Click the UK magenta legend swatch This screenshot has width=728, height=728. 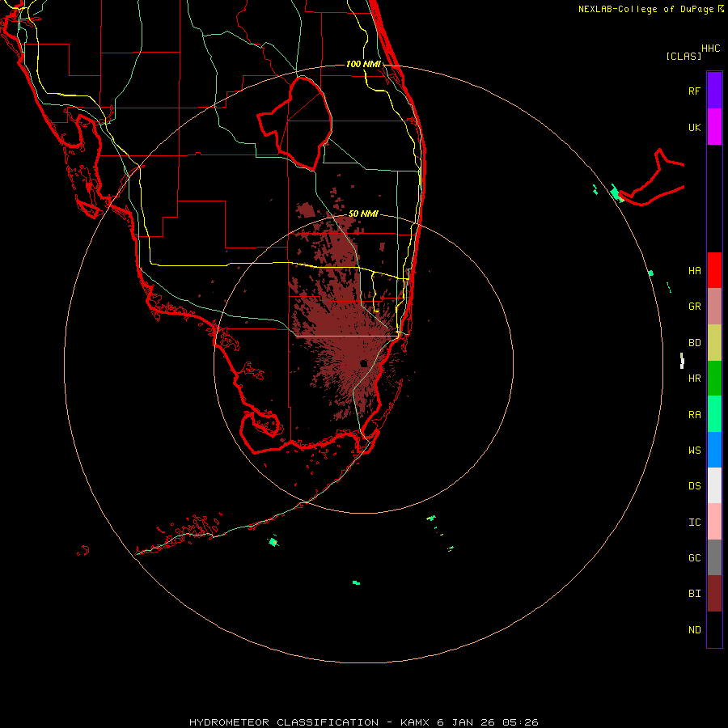click(x=714, y=127)
